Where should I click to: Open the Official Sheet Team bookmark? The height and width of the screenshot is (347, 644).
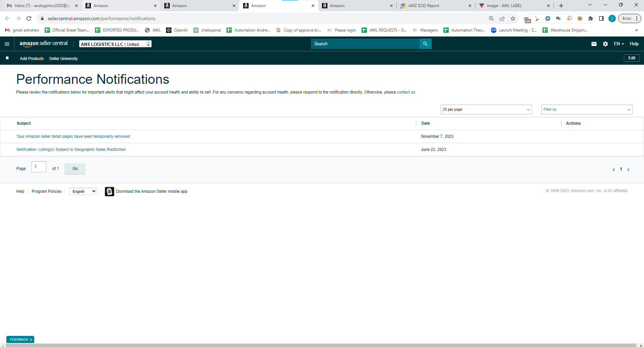pos(67,30)
